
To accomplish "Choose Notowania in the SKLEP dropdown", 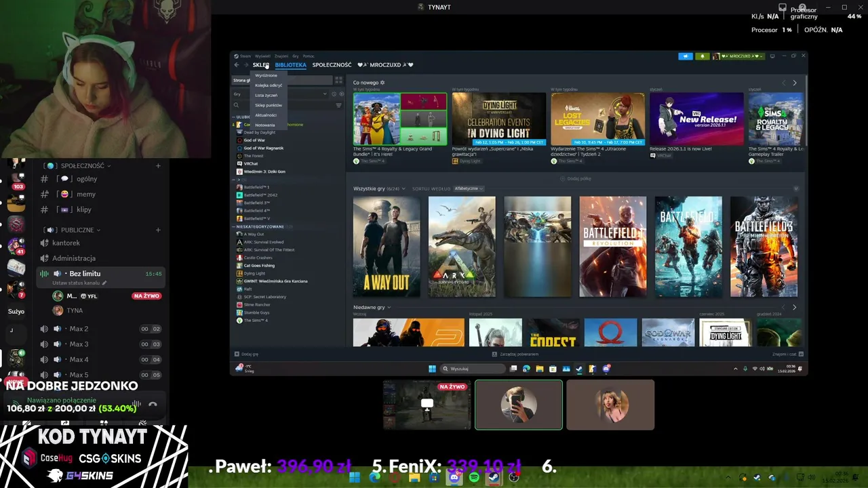I will [265, 125].
